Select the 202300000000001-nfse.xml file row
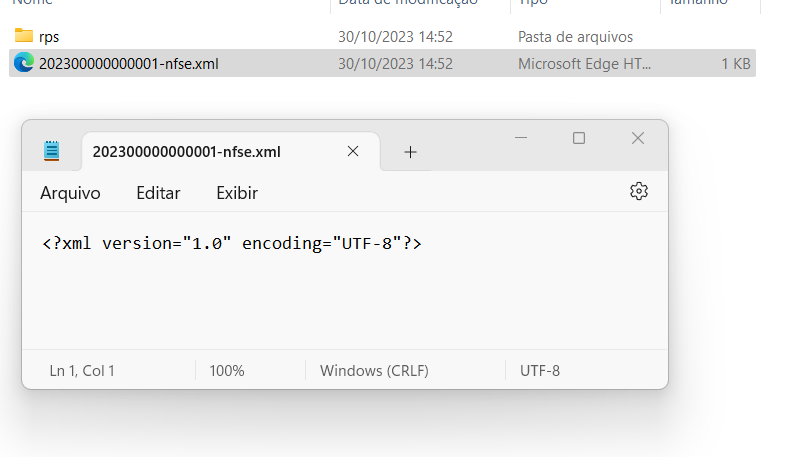Screen dimensions: 800x457 [382, 63]
